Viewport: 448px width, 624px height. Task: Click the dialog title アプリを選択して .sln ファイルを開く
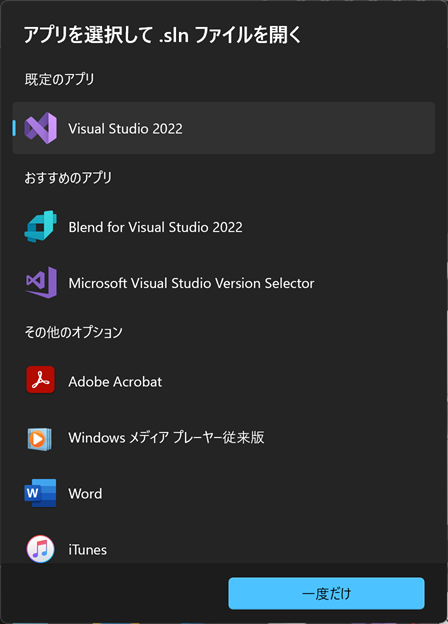tap(162, 35)
